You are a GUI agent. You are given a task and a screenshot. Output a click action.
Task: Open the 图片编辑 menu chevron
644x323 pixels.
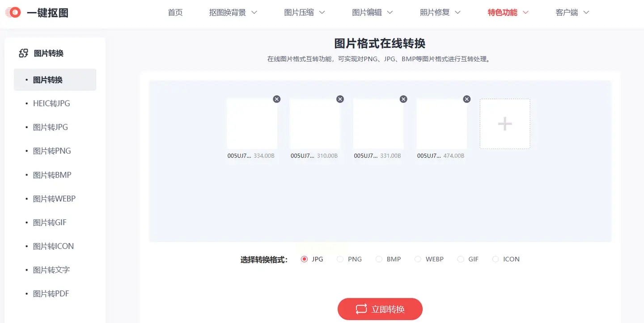click(x=390, y=13)
